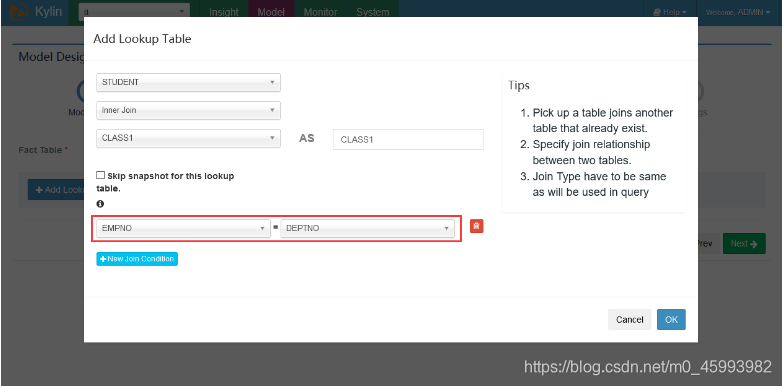Confirm the dialog with OK
This screenshot has width=782, height=386.
click(x=671, y=320)
